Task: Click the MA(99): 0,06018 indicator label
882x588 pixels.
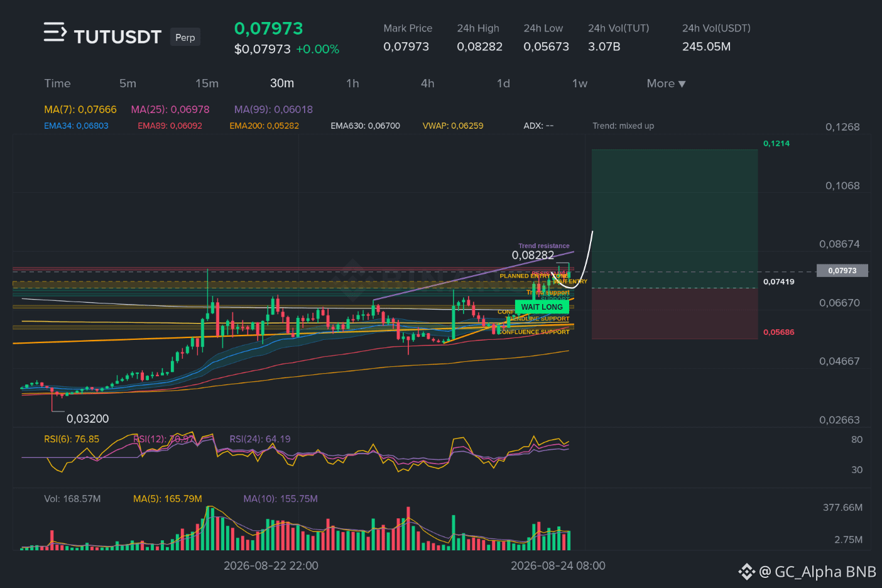Action: (x=273, y=109)
